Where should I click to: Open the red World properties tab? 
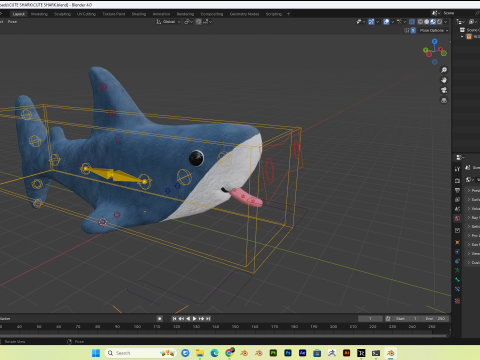(457, 218)
